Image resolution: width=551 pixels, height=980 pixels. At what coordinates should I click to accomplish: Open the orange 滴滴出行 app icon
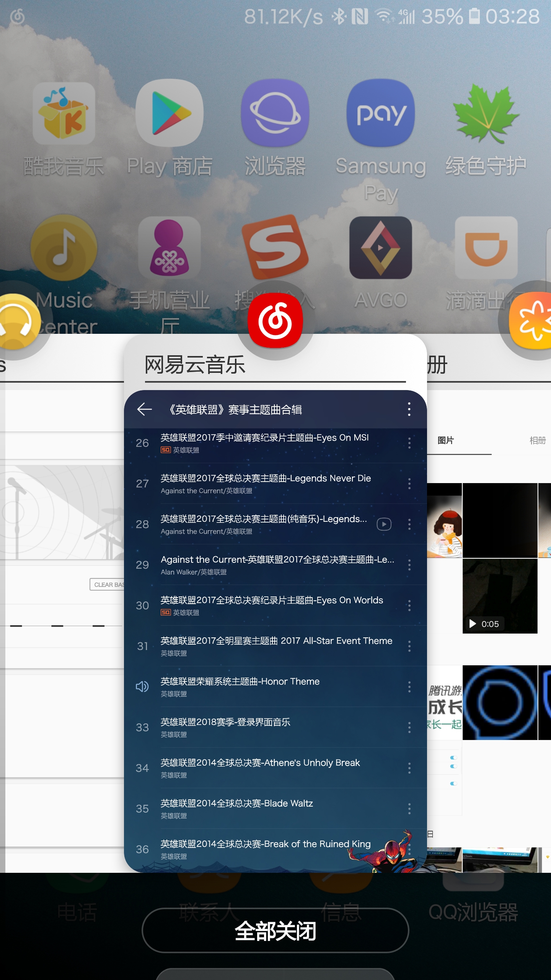tap(486, 247)
